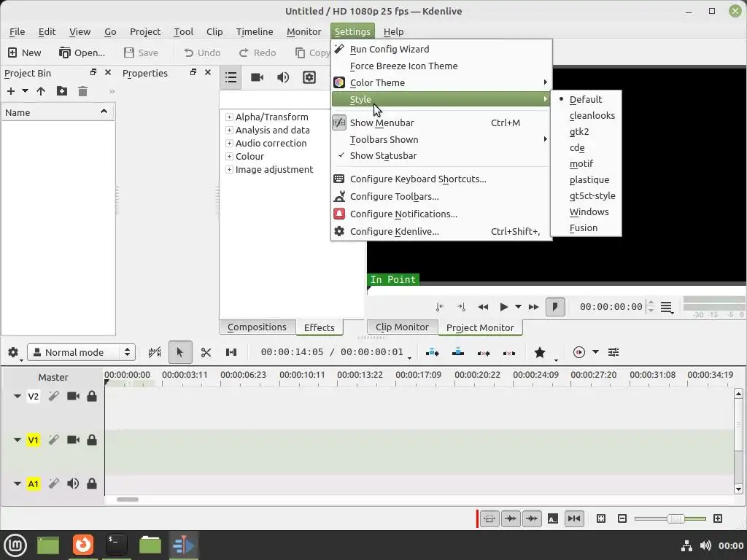
Task: Open Configure Keyboard Shortcuts...
Action: pyautogui.click(x=441, y=179)
